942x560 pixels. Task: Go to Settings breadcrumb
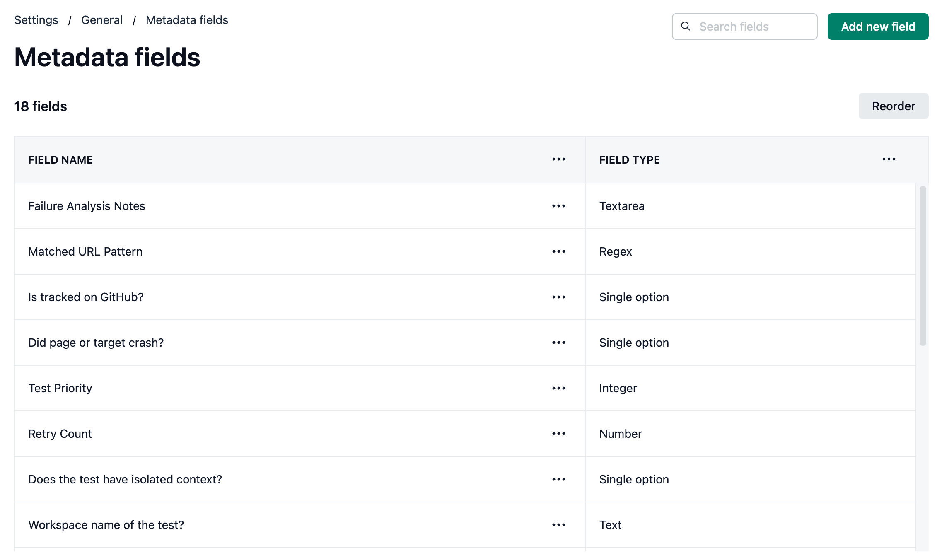point(36,20)
